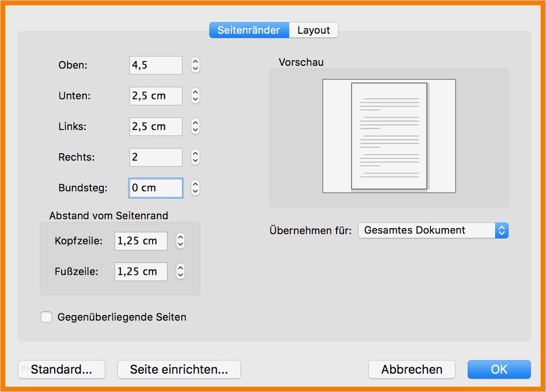Increase Kopfzeile distance with its stepper
546x392 pixels.
180,238
